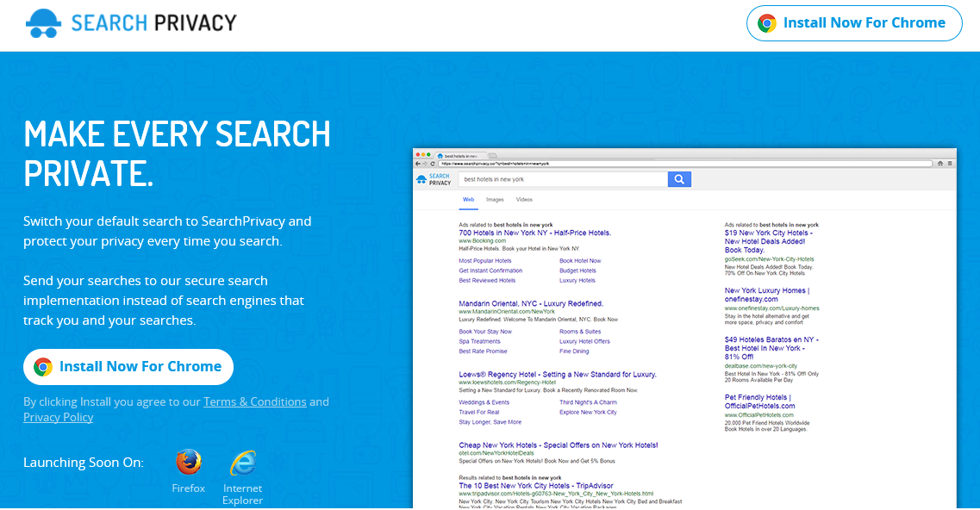Click the reload icon in the mockup toolbar
The image size is (980, 510).
[431, 164]
